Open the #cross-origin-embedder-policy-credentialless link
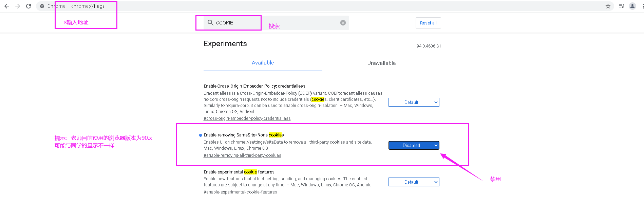Viewport: 644px width, 204px height. point(247,118)
